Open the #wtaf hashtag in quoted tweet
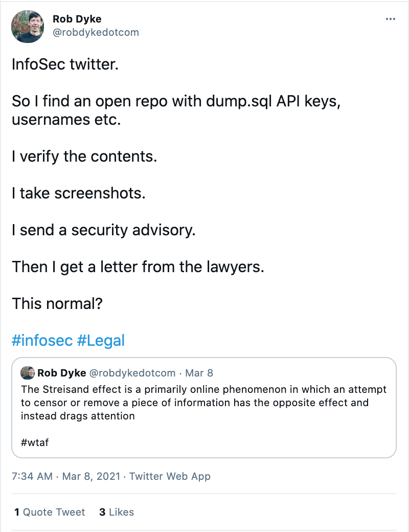Screen dimensions: 409x532 coord(35,442)
